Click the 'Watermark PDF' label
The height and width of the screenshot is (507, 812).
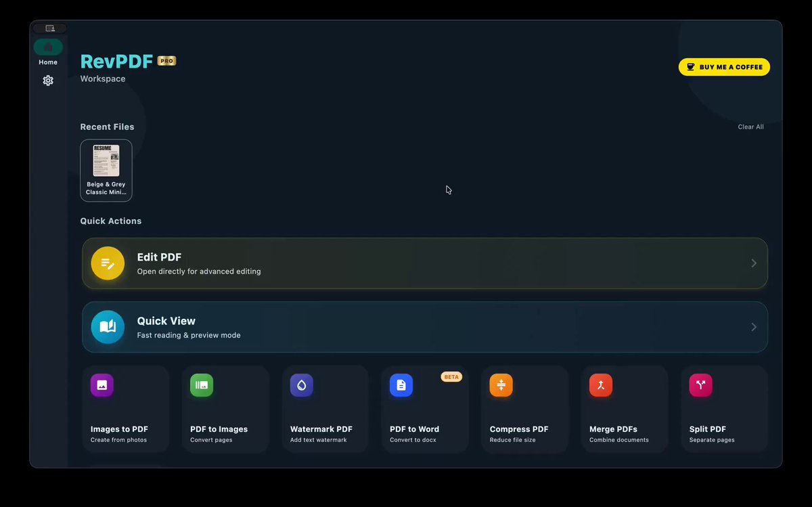(x=321, y=429)
